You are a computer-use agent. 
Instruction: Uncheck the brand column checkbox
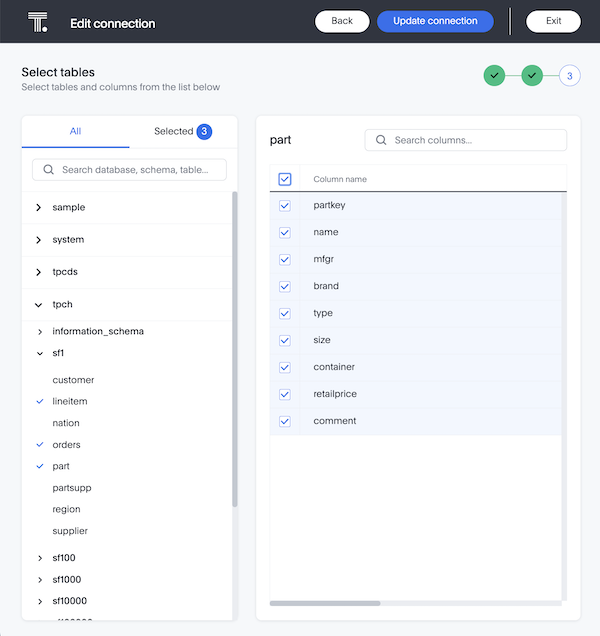pos(285,286)
